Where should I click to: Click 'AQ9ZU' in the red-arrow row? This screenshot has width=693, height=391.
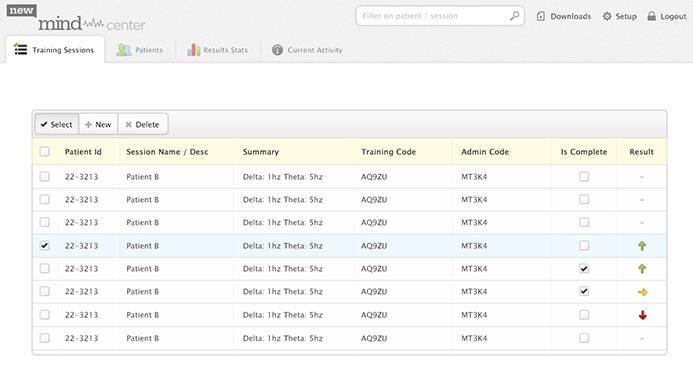[x=374, y=315]
